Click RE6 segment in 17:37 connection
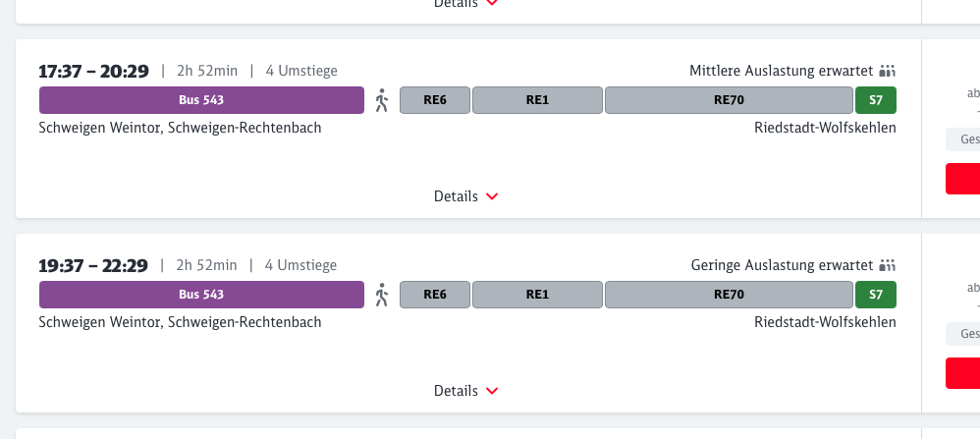980x439 pixels. click(x=435, y=100)
